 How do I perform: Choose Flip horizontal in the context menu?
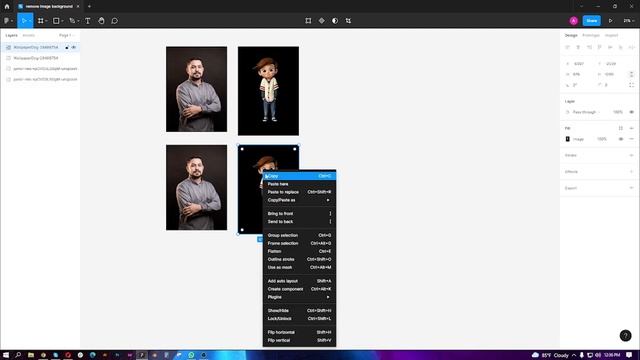(x=299, y=332)
